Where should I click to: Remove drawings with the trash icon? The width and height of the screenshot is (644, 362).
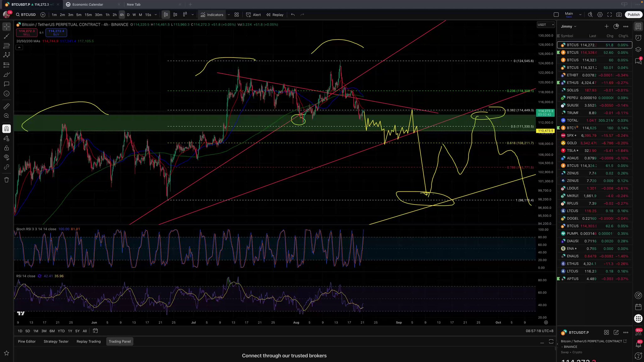click(7, 180)
